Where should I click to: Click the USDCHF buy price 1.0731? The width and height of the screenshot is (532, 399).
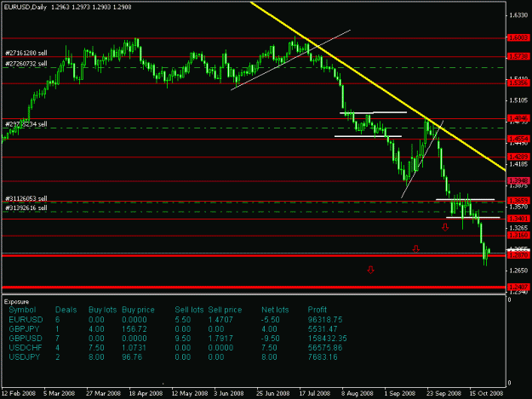coord(134,348)
